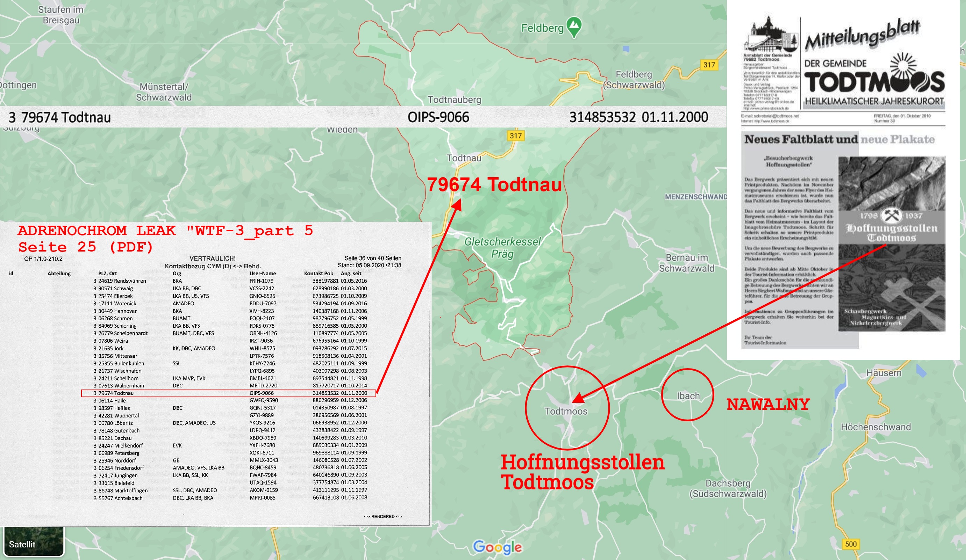Viewport: 966px width, 560px height.
Task: Click the Google logo on the map
Action: click(x=497, y=547)
